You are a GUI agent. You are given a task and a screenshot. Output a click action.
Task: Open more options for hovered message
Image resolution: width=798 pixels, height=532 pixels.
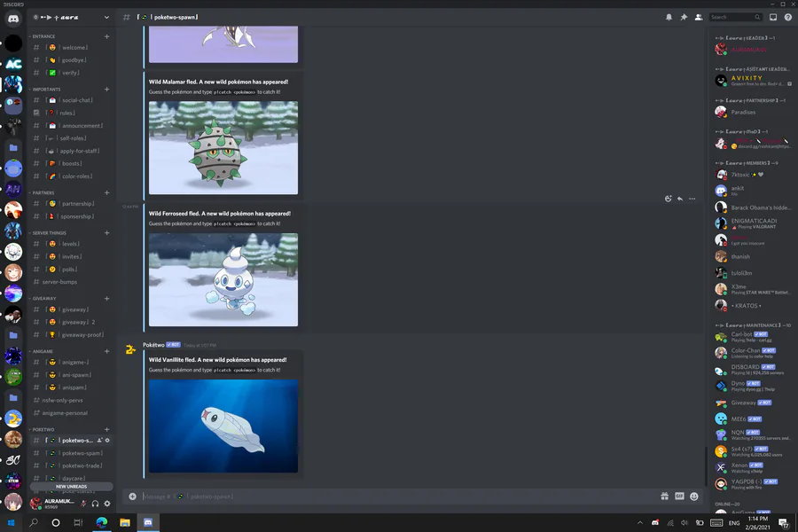[x=692, y=199]
